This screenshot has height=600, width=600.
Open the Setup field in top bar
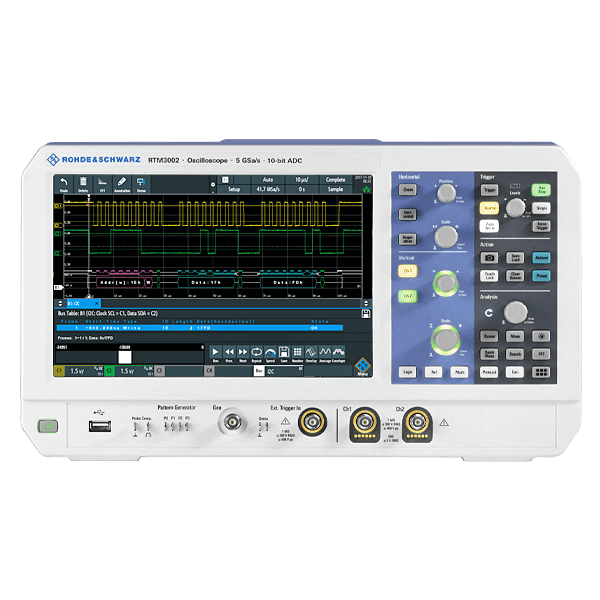coord(234,189)
